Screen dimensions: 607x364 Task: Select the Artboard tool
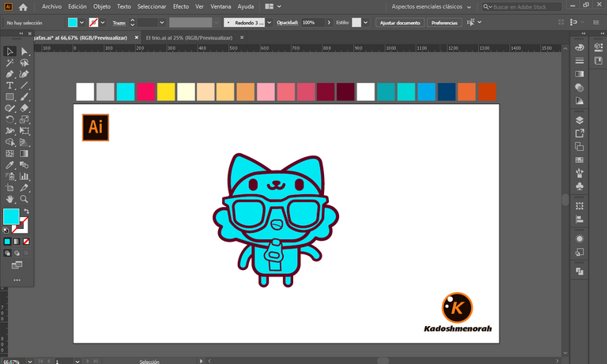pos(9,188)
